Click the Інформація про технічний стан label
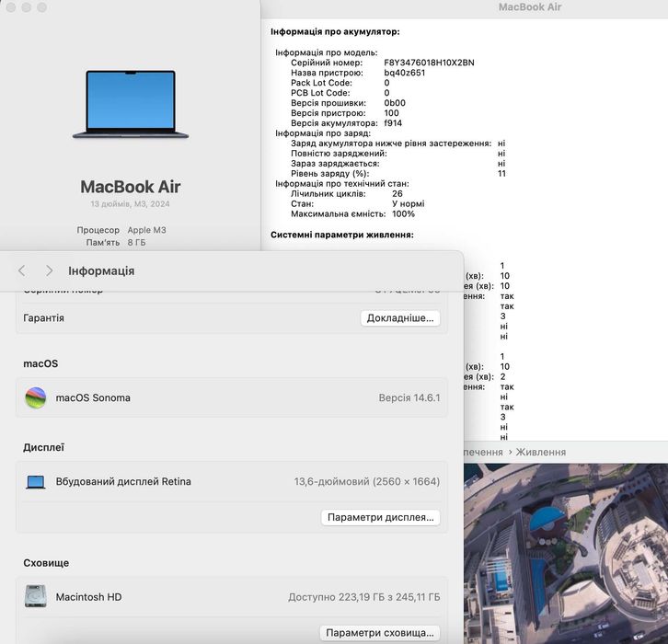Viewport: 668px width, 644px height. pyautogui.click(x=341, y=184)
